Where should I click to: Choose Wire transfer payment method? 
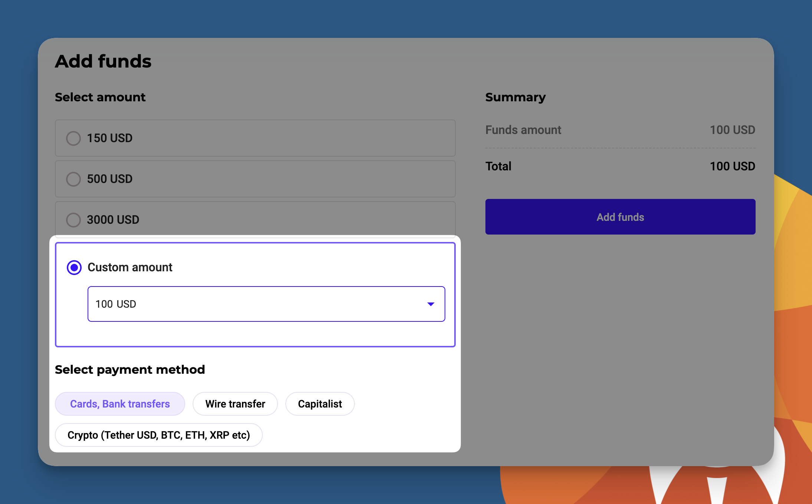[235, 404]
